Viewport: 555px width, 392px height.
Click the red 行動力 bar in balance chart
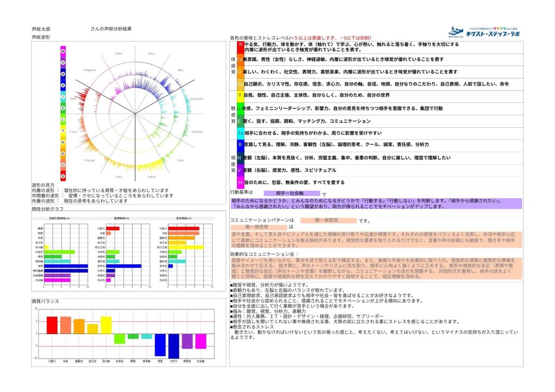52,325
